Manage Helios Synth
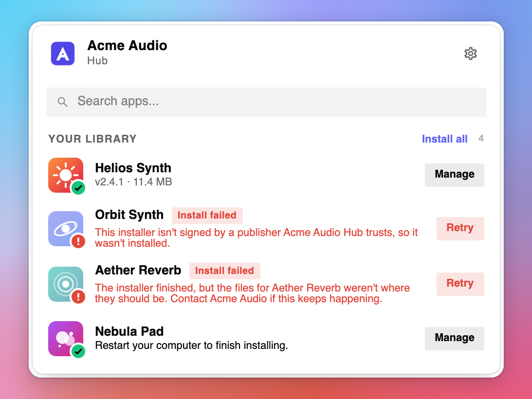The width and height of the screenshot is (532, 399). pos(454,175)
